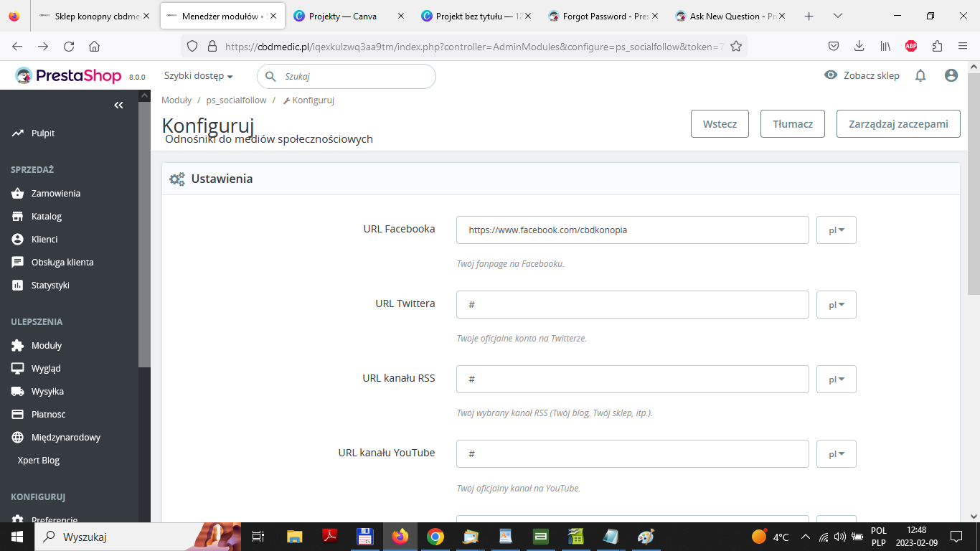List all open tabs in Firefox
This screenshot has height=551, width=980.
[x=837, y=16]
